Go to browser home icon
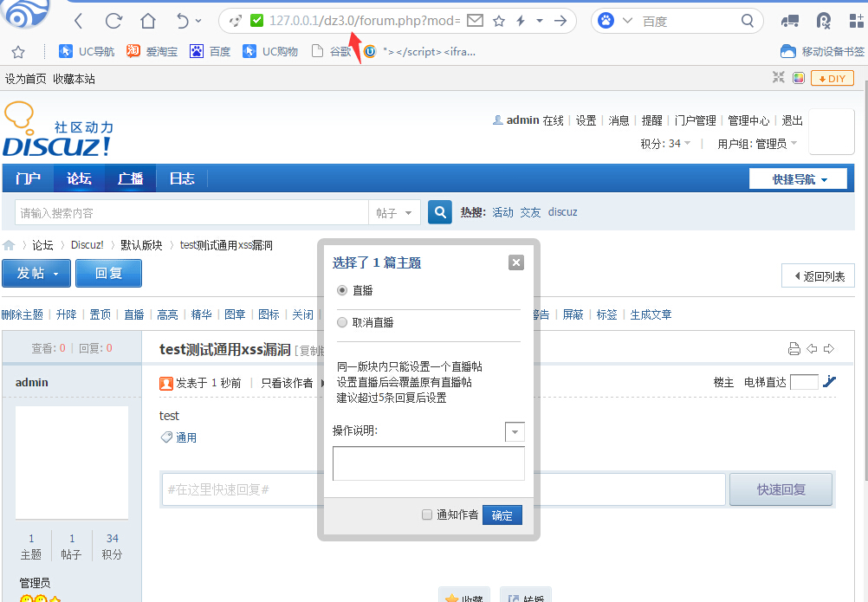 point(148,21)
